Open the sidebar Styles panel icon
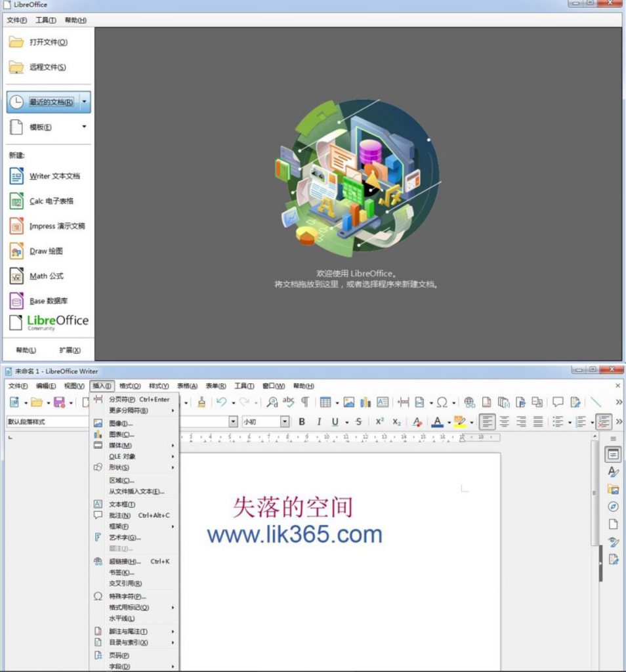The height and width of the screenshot is (672, 626). (613, 472)
